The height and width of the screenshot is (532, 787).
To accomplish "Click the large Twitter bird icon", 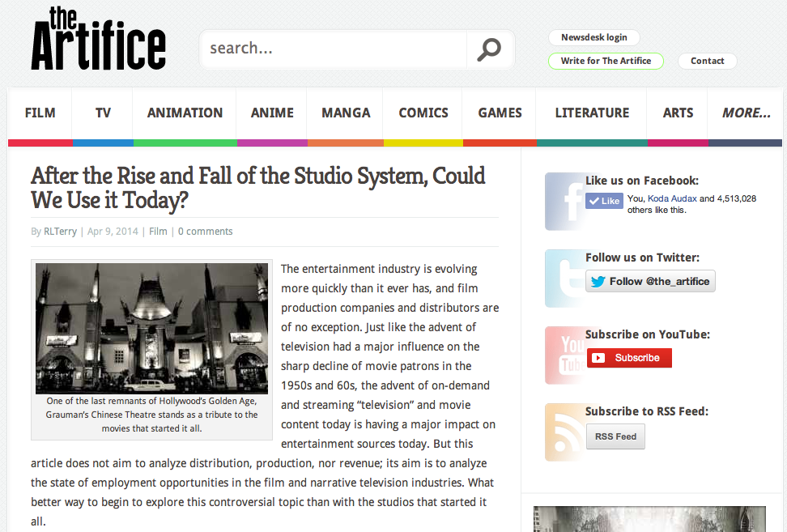I will click(x=564, y=278).
